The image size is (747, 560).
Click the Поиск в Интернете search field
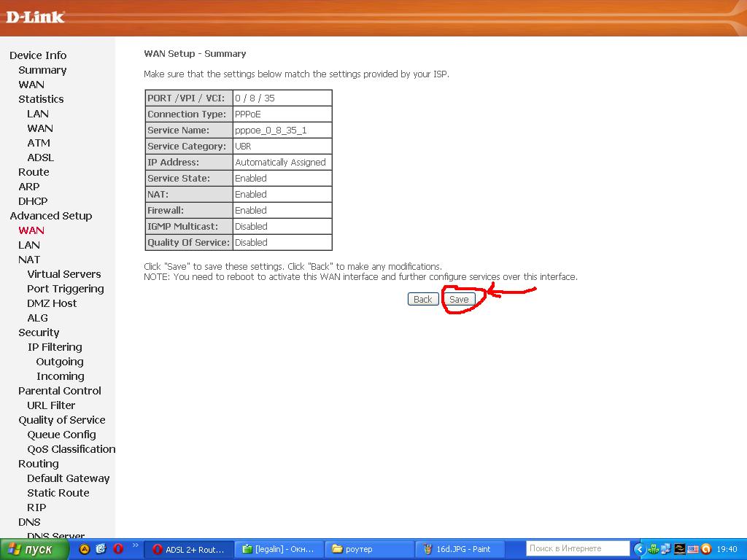tap(577, 548)
